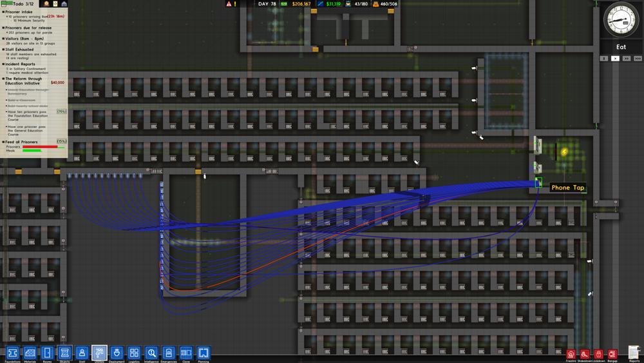Click the green Meals progress bar
Viewport: 644px width, 363px height.
32,150
